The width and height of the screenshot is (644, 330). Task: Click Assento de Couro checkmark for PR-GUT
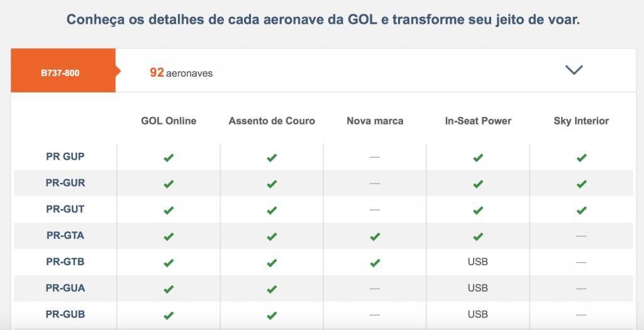(272, 210)
